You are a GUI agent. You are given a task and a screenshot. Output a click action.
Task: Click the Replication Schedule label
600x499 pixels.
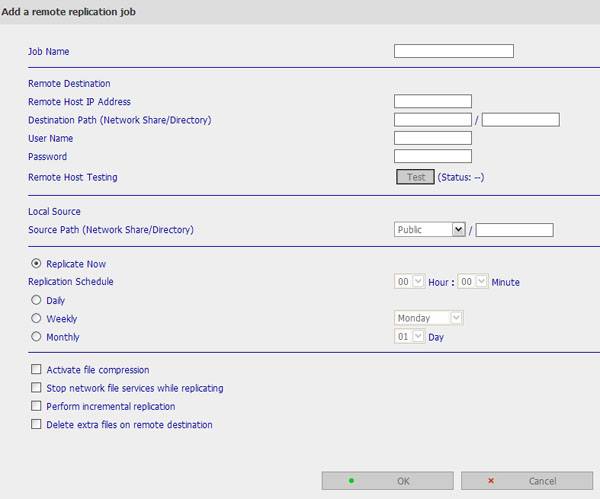tap(71, 282)
